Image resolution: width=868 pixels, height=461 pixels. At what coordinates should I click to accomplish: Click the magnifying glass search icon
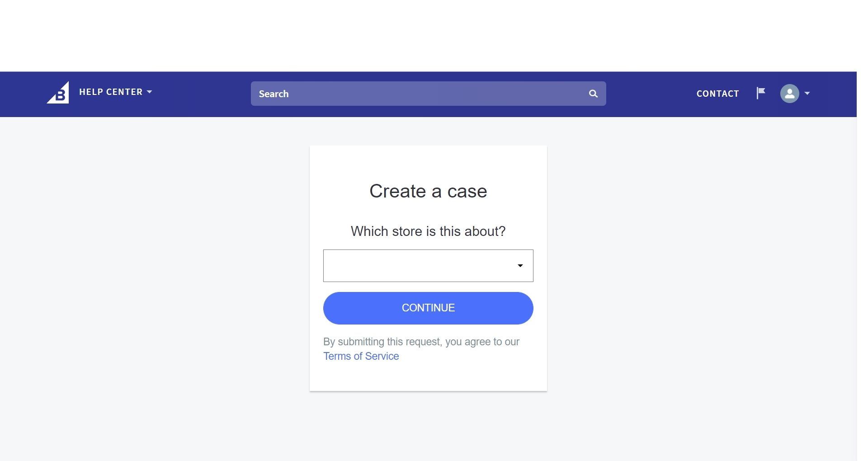pyautogui.click(x=593, y=94)
